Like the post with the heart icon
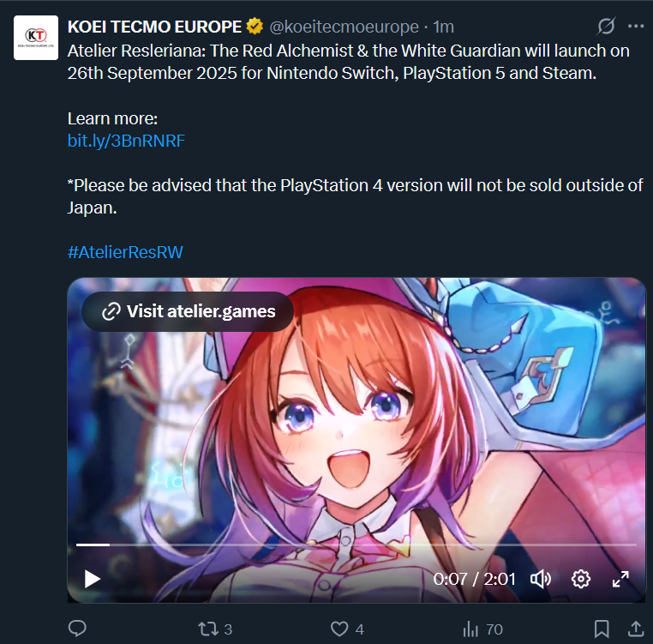 (347, 629)
